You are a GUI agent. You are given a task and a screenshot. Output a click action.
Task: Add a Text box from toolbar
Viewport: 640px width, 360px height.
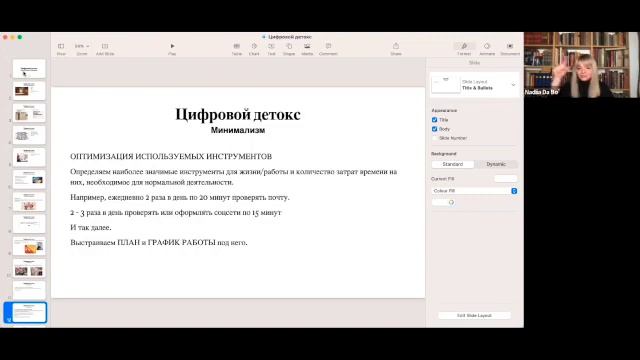pyautogui.click(x=271, y=49)
